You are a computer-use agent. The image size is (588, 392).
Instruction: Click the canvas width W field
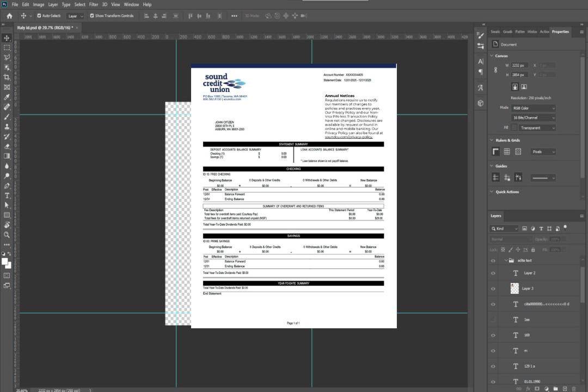click(519, 65)
